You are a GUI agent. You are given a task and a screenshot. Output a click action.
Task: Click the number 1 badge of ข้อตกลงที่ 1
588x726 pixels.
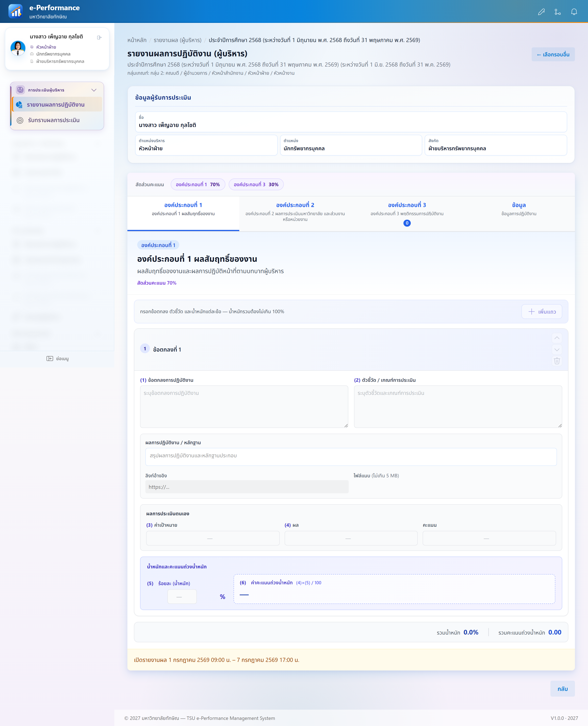pos(145,349)
